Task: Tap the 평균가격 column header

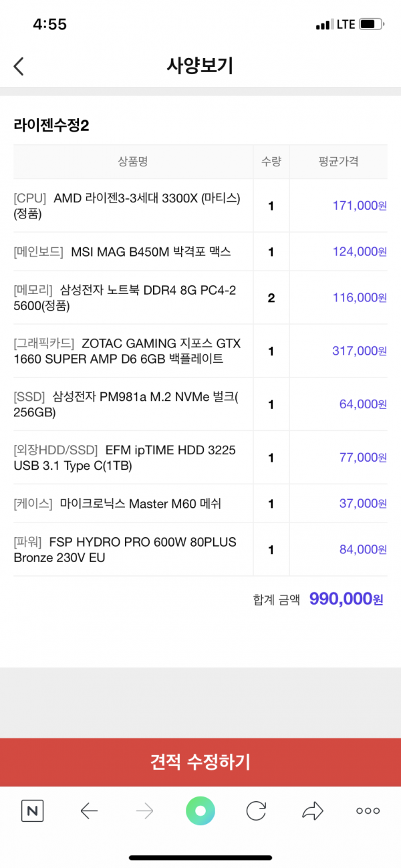Action: (339, 161)
